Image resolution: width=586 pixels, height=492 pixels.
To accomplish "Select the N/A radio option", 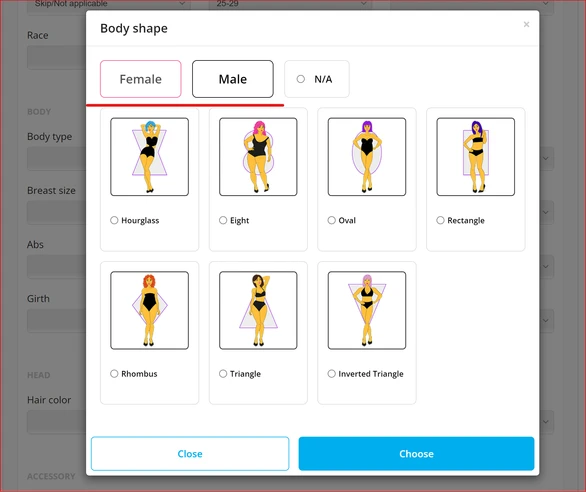I will [x=300, y=79].
